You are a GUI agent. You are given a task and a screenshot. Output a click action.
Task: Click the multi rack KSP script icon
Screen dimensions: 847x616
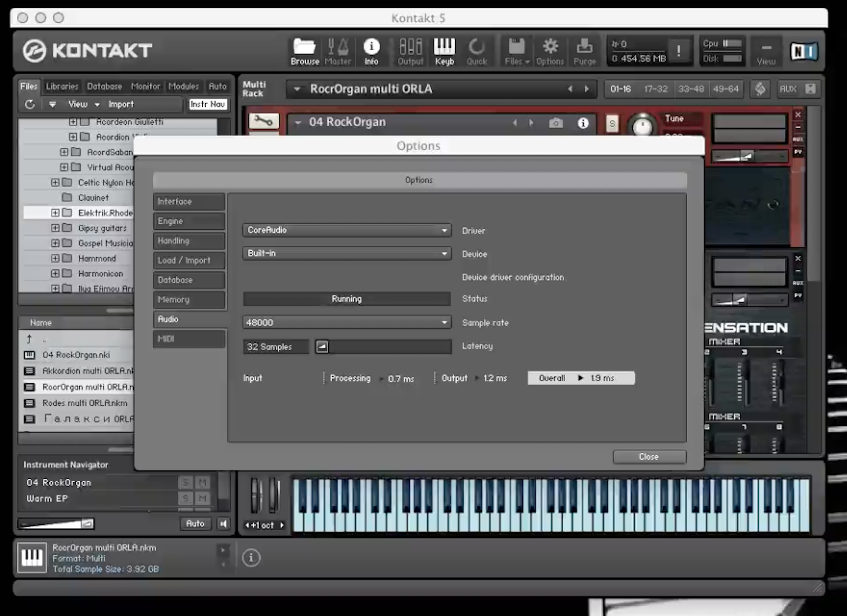click(760, 89)
